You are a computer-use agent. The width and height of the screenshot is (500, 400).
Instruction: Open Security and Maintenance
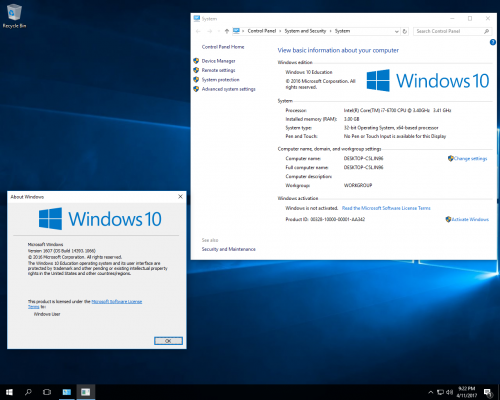click(x=229, y=249)
